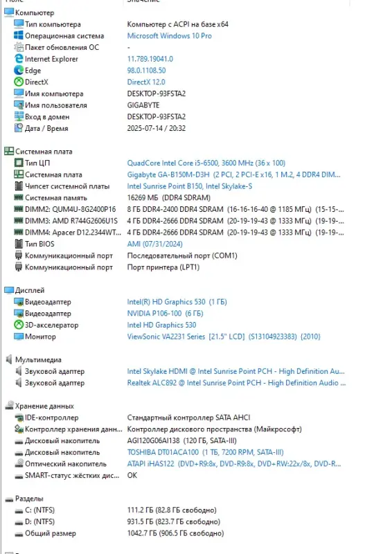Select the 16269 МБ (DDR4 SDRAM) value
Image resolution: width=392 pixels, height=554 pixels.
point(168,197)
